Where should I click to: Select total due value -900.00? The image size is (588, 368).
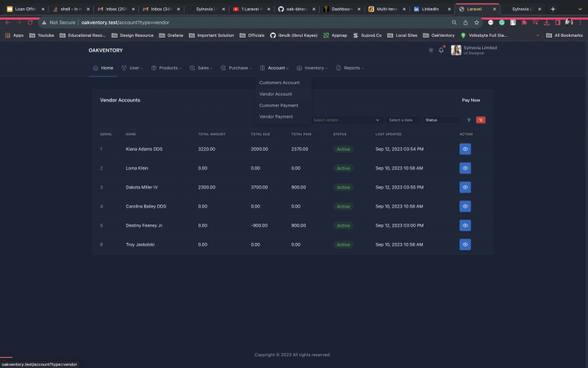pyautogui.click(x=259, y=226)
